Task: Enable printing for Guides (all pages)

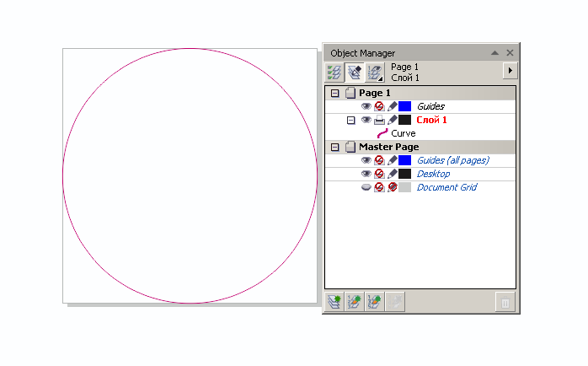Action: 379,160
